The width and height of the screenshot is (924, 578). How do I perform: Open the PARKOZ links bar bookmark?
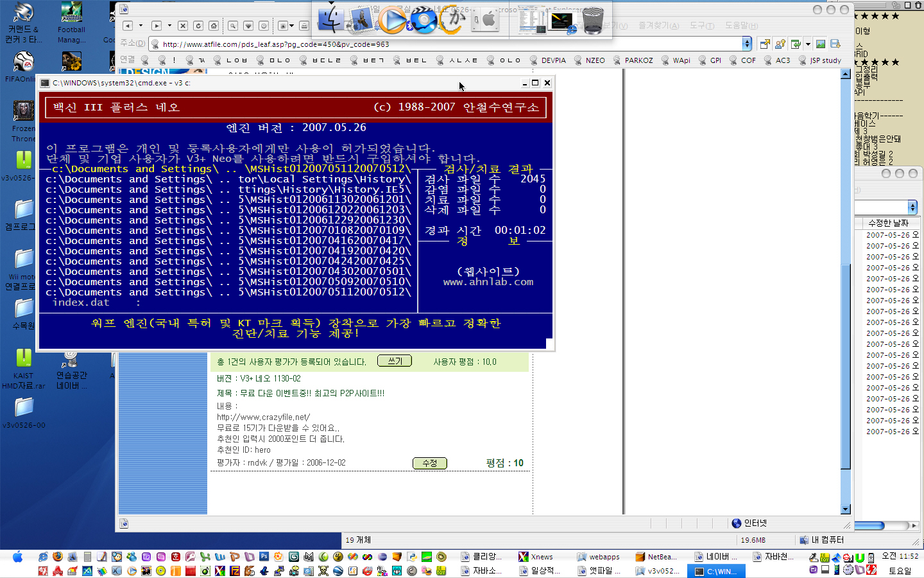pos(633,60)
